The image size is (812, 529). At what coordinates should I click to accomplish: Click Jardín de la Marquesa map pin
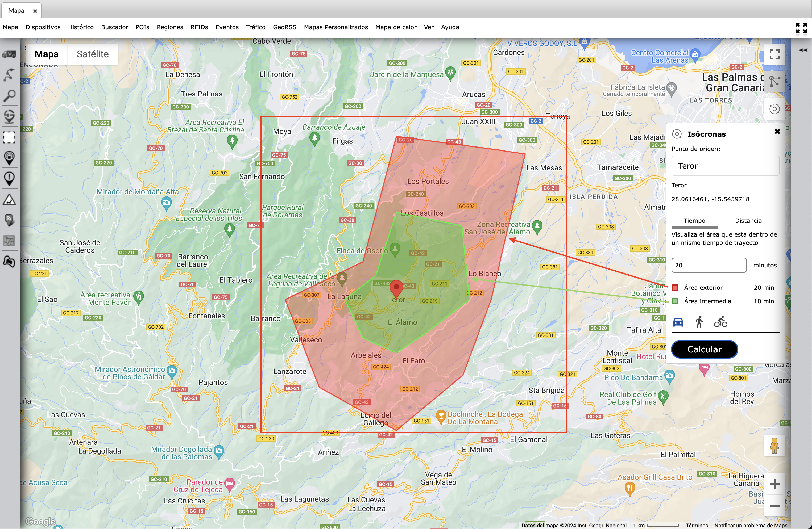click(x=450, y=73)
